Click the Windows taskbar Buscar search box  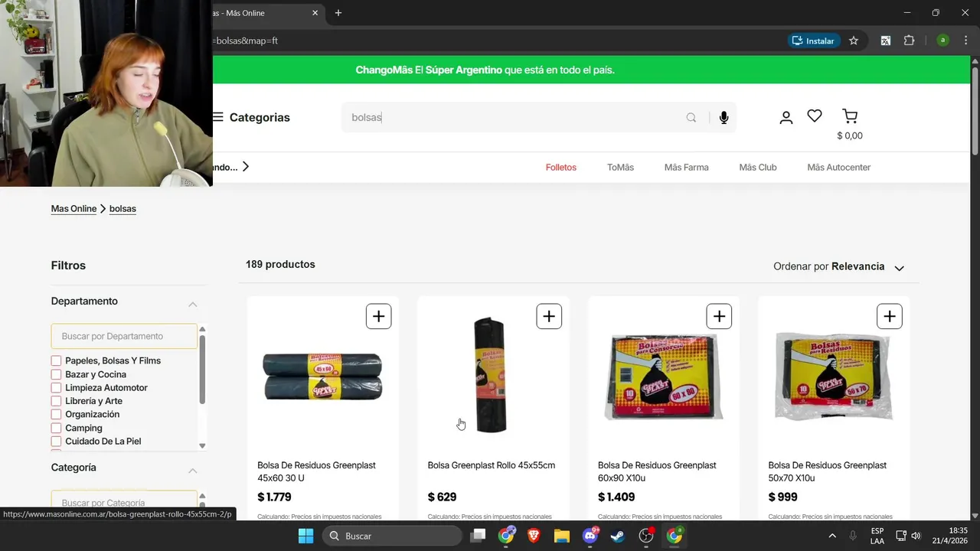(391, 536)
